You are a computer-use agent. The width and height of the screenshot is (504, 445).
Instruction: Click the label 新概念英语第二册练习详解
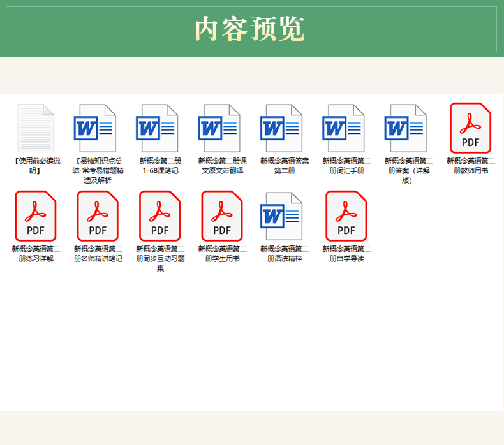36,254
